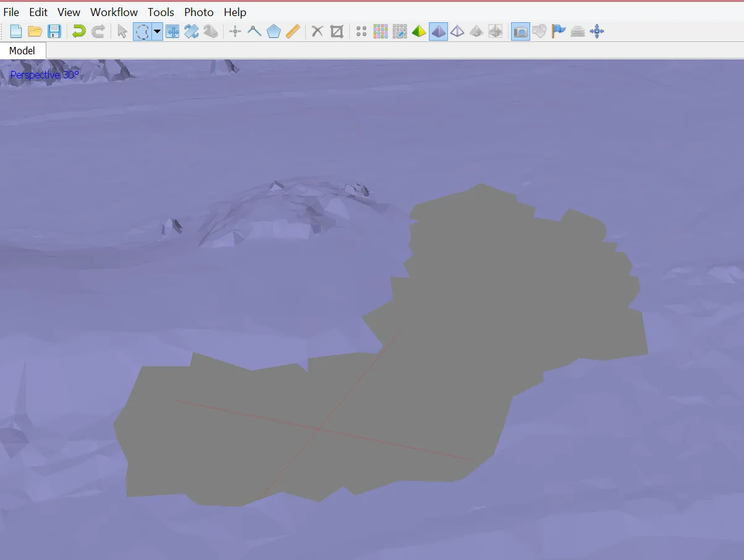Delete selection with the X icon
This screenshot has height=560, width=744.
[x=317, y=31]
